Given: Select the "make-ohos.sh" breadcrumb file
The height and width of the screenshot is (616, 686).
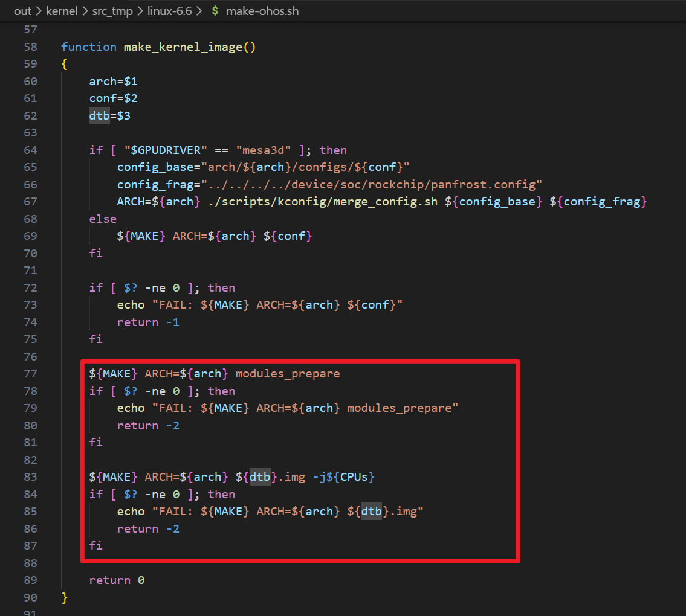Looking at the screenshot, I should (262, 11).
